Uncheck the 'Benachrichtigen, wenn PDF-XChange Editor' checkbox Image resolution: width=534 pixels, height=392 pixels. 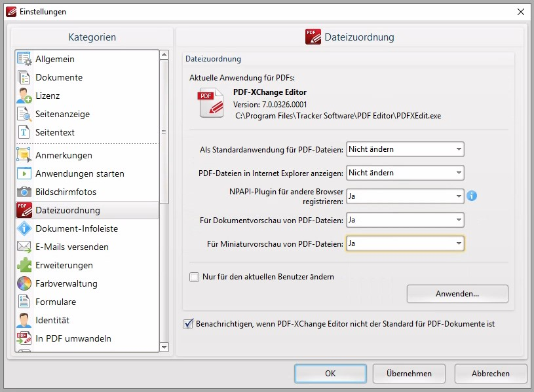click(x=189, y=324)
